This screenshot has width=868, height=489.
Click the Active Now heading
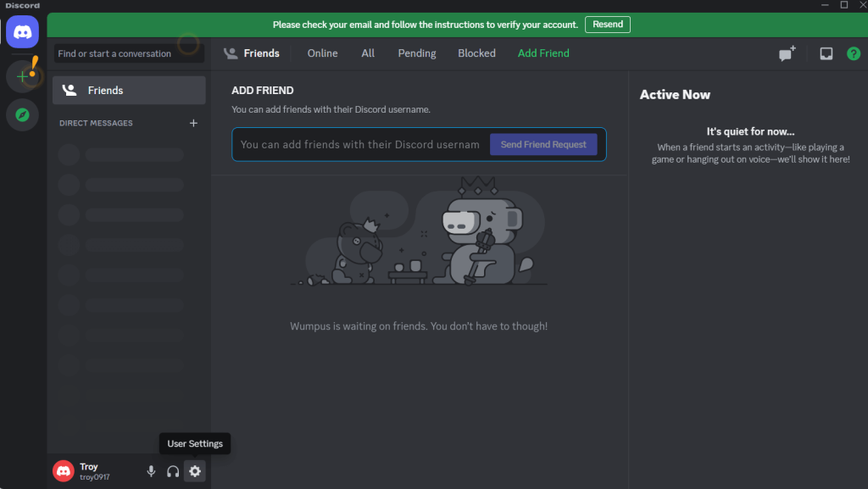pyautogui.click(x=675, y=95)
